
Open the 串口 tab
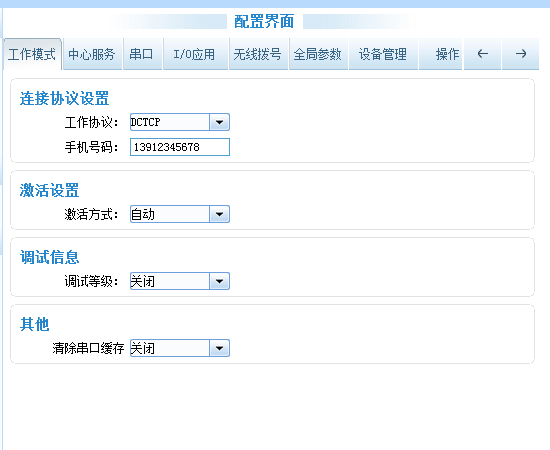[x=142, y=54]
